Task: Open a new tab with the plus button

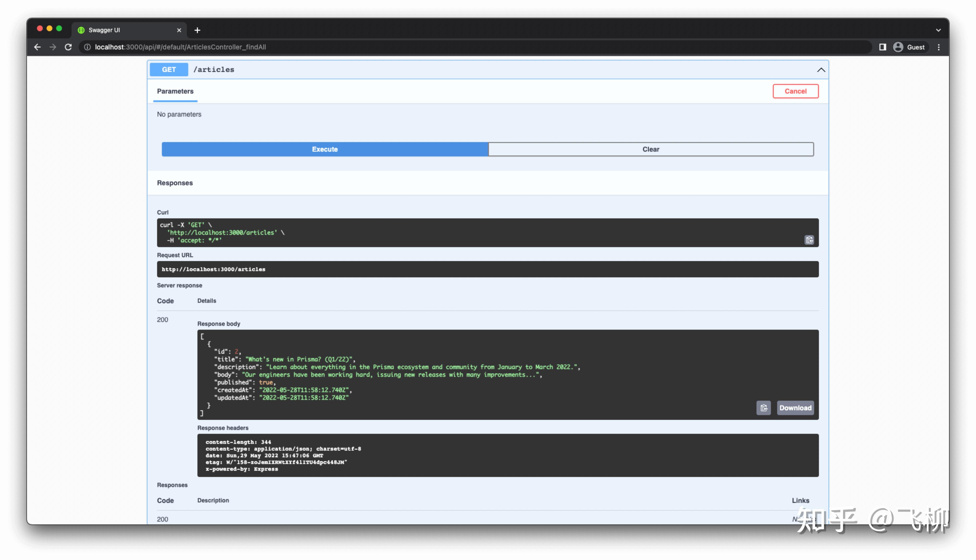Action: tap(197, 30)
